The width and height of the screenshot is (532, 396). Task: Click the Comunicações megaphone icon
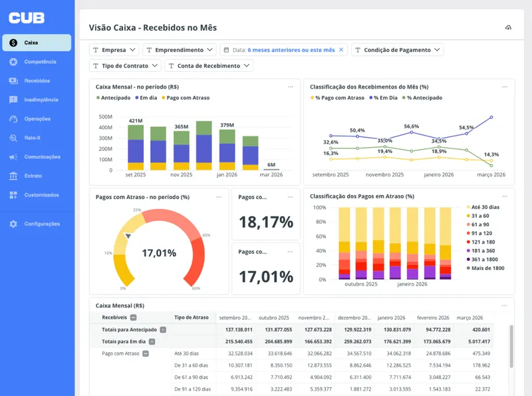pyautogui.click(x=13, y=157)
